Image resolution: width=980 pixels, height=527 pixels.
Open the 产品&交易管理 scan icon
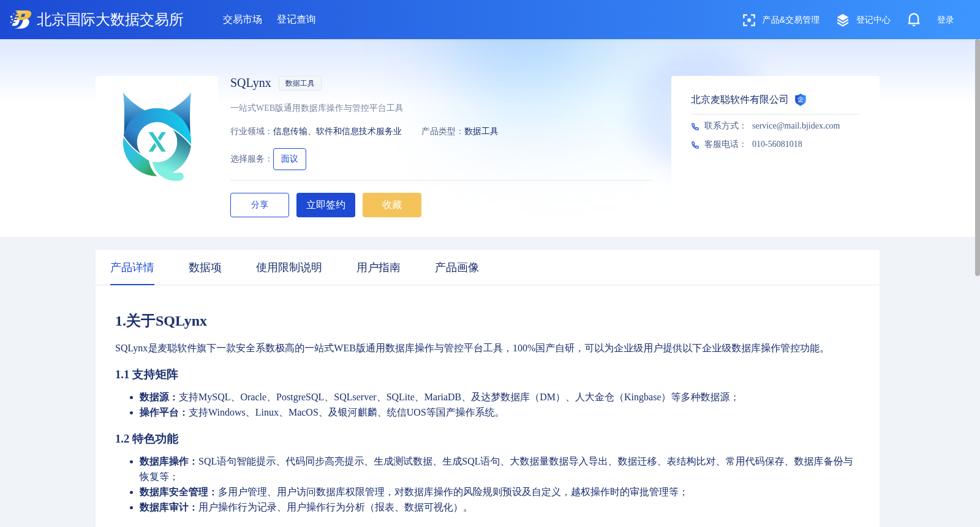click(748, 20)
